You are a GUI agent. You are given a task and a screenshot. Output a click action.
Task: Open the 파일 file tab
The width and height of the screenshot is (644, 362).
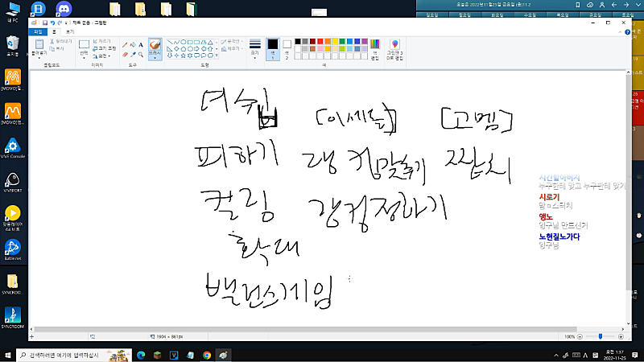click(x=38, y=31)
